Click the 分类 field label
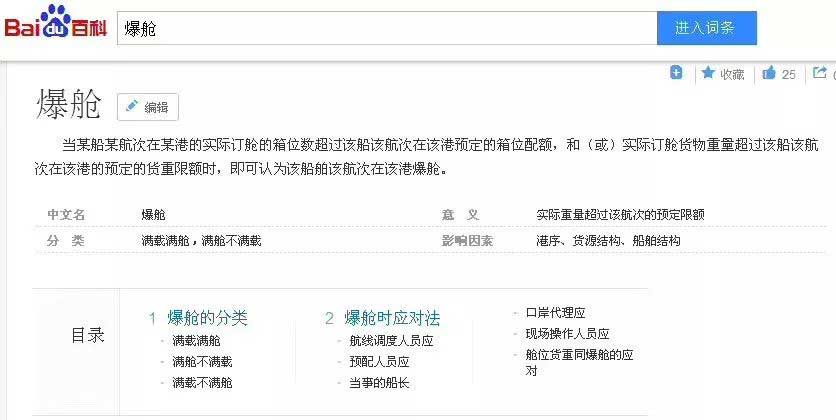Viewport: 836px width, 420px height. (66, 241)
